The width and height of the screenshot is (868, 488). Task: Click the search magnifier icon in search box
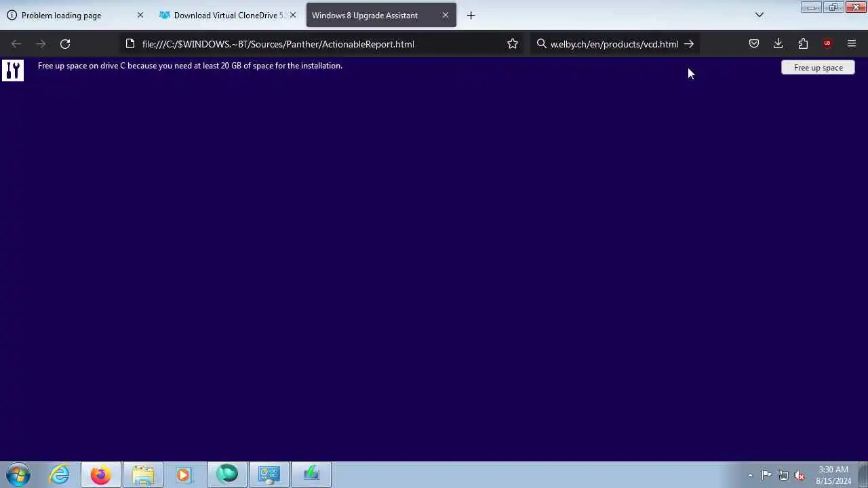pos(541,44)
